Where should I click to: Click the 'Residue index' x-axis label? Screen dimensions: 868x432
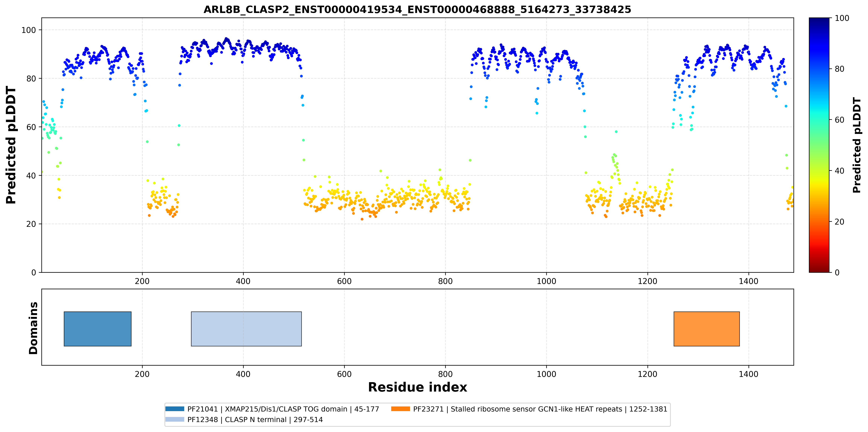[418, 387]
